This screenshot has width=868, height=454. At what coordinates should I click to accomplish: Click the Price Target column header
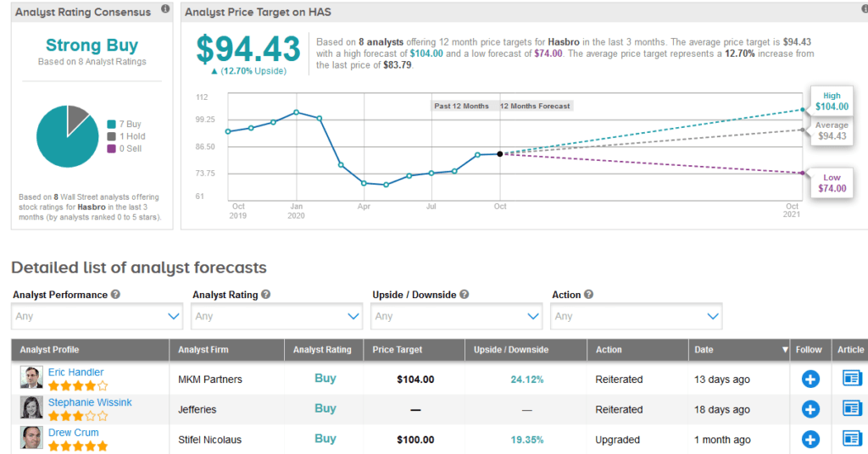tap(398, 350)
